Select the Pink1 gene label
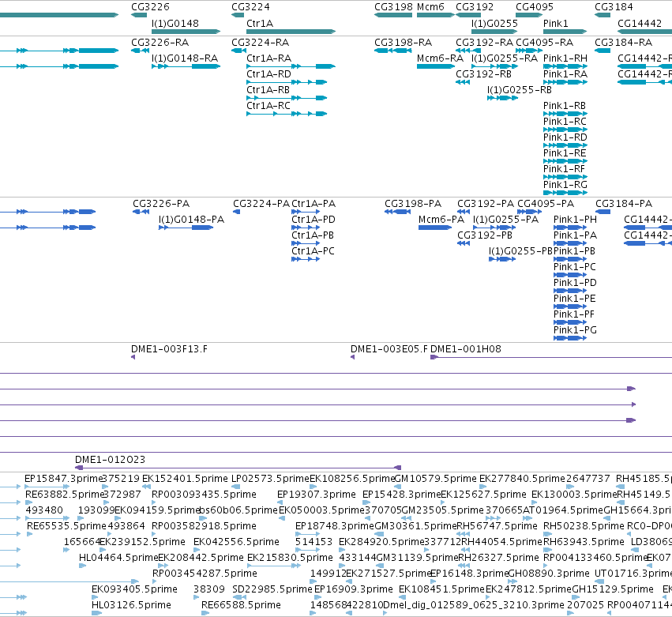The height and width of the screenshot is (617, 672). click(555, 23)
